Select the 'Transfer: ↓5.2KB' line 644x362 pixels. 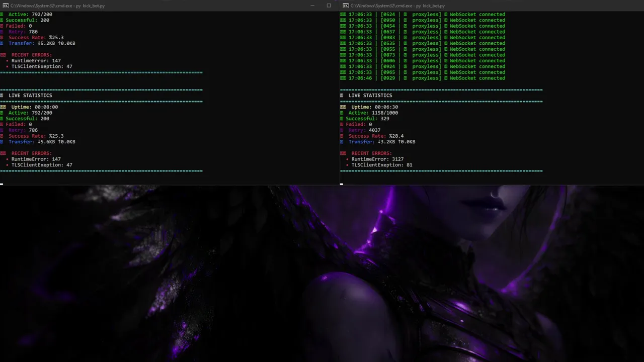38,43
